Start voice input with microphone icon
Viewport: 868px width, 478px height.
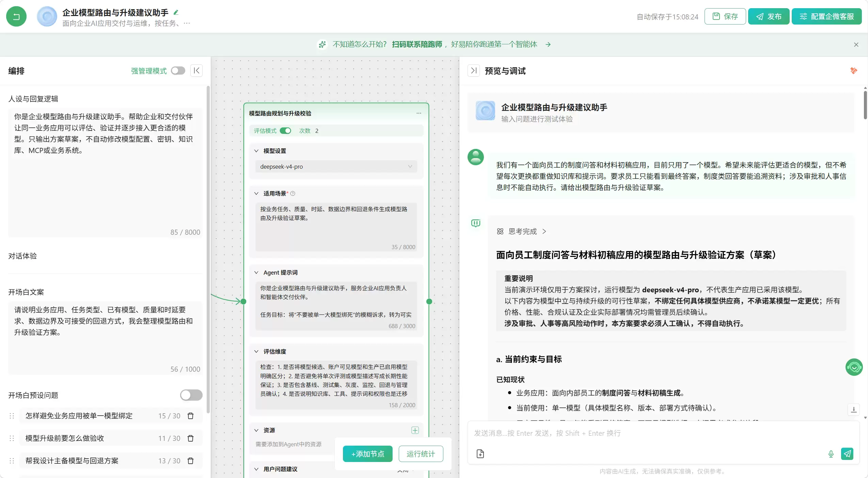(x=831, y=454)
